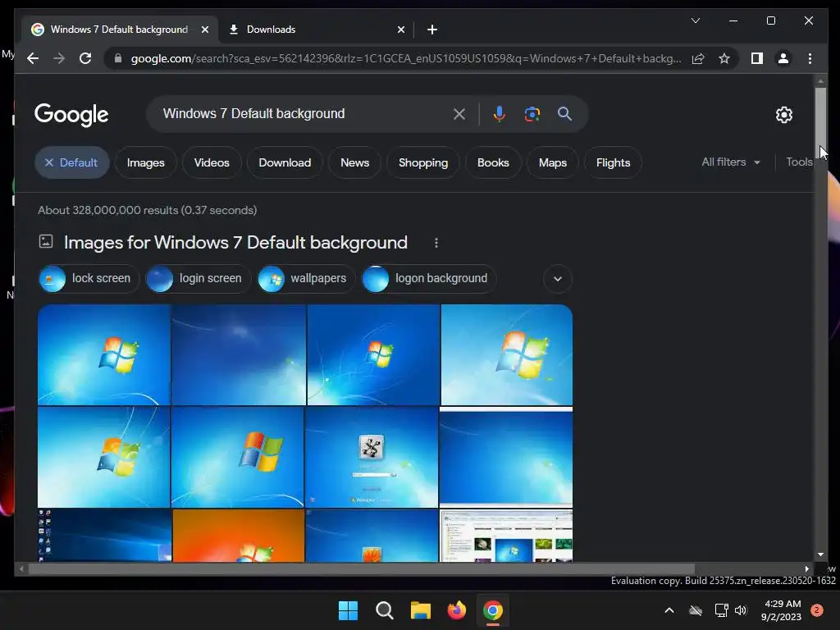Bookmark this page with the star
This screenshot has height=630, width=840.
[724, 58]
